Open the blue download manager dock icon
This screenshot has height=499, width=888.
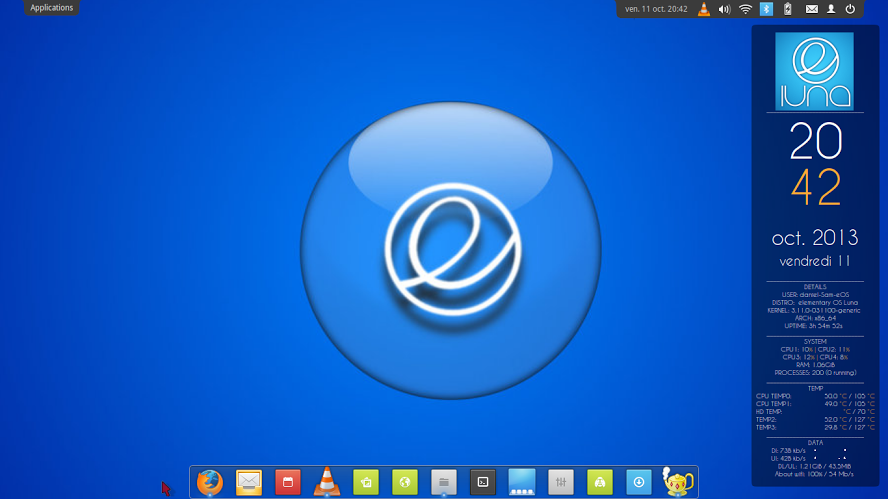[x=639, y=483]
